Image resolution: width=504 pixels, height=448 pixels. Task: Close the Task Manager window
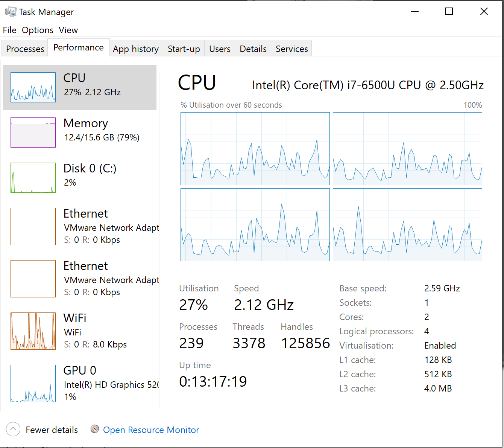pos(484,12)
